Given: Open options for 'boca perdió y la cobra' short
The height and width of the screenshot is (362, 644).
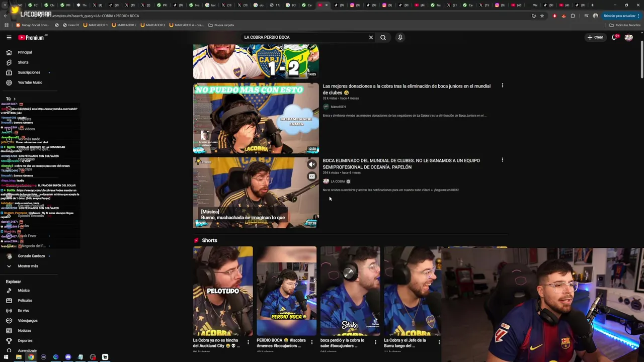Looking at the screenshot, I should [x=375, y=342].
